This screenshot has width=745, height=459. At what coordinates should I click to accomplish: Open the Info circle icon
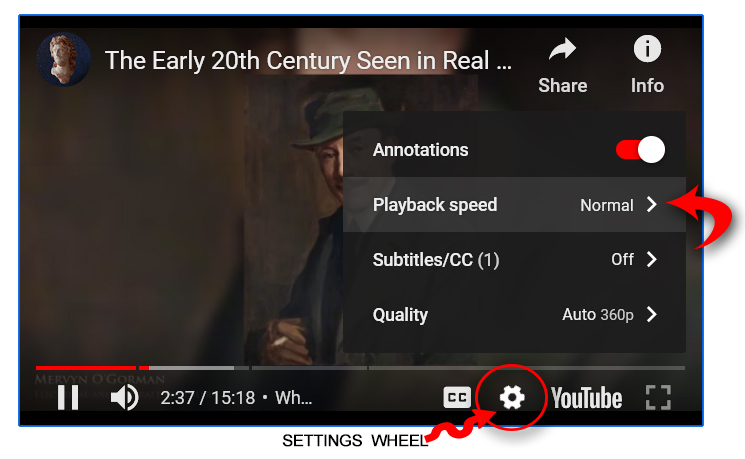[647, 49]
